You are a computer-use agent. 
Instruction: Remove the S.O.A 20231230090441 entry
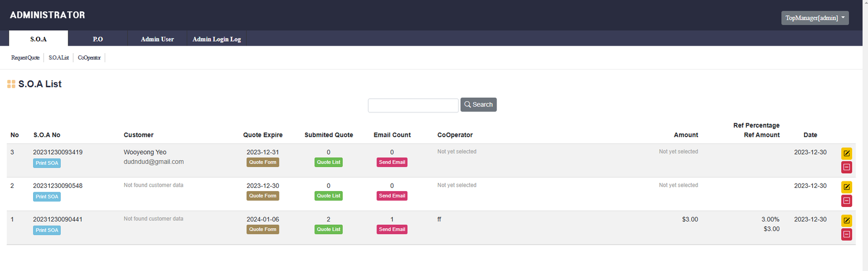coord(846,235)
